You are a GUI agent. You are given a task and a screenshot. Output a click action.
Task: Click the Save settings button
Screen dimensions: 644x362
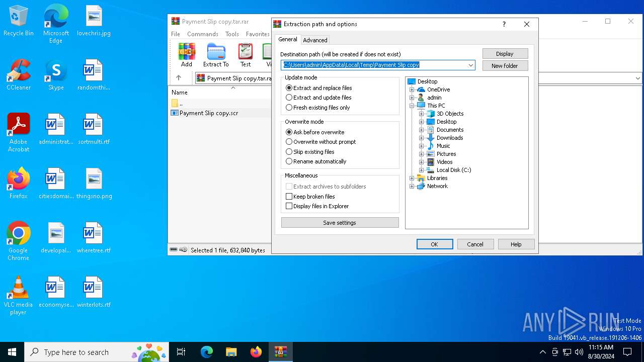click(x=340, y=223)
